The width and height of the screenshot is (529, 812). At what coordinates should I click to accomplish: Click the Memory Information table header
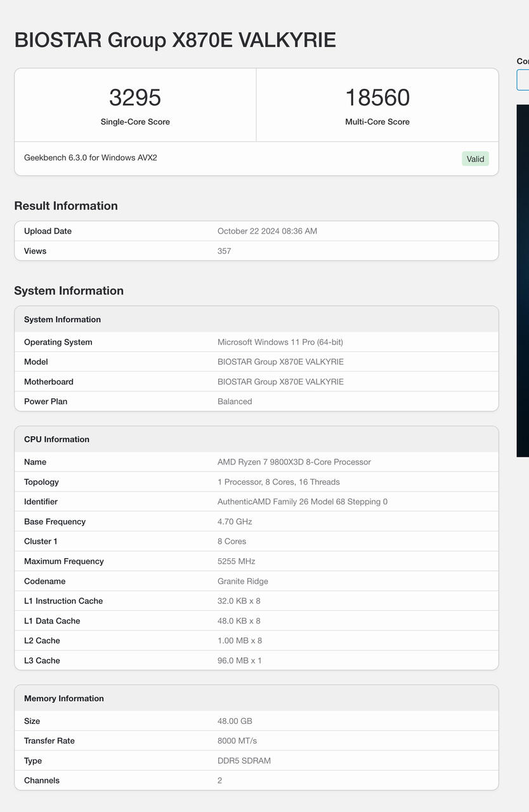(256, 698)
